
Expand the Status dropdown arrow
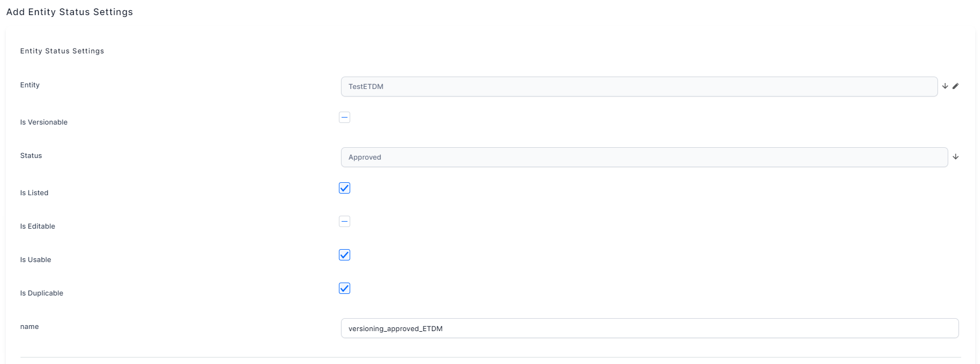click(x=955, y=157)
